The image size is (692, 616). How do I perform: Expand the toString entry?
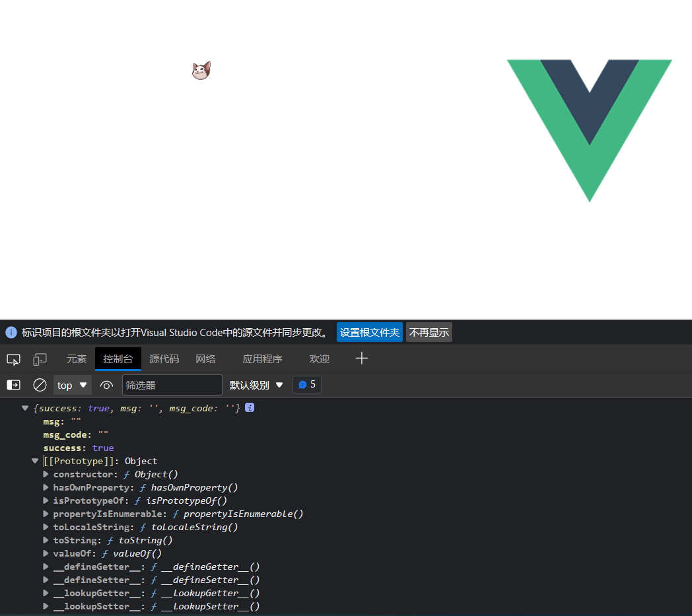[46, 540]
